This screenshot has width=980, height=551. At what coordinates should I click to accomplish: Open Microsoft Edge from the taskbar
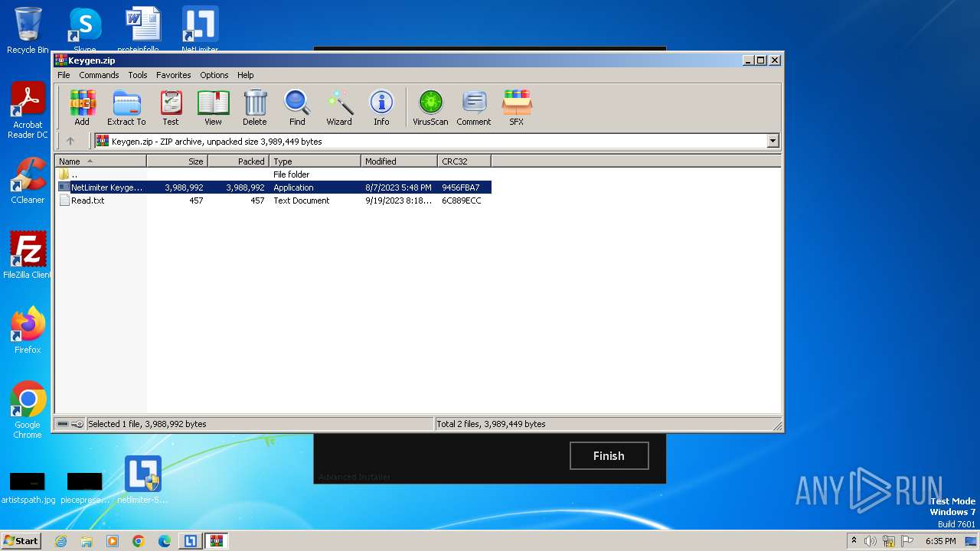(165, 541)
